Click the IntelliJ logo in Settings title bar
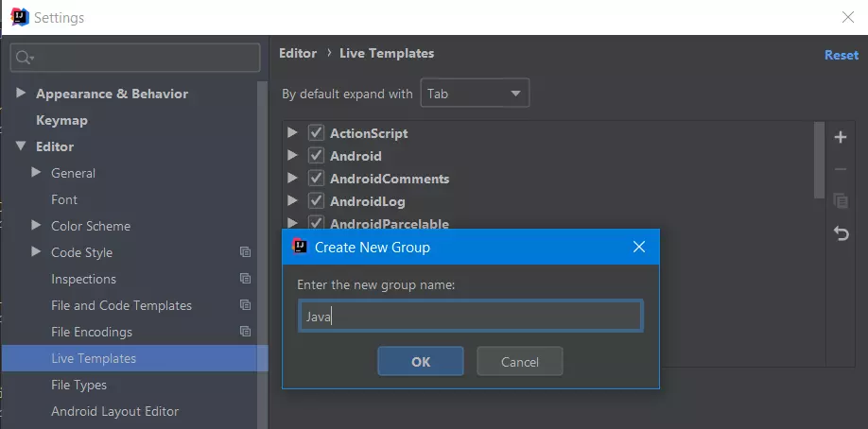This screenshot has height=429, width=868. (x=20, y=17)
